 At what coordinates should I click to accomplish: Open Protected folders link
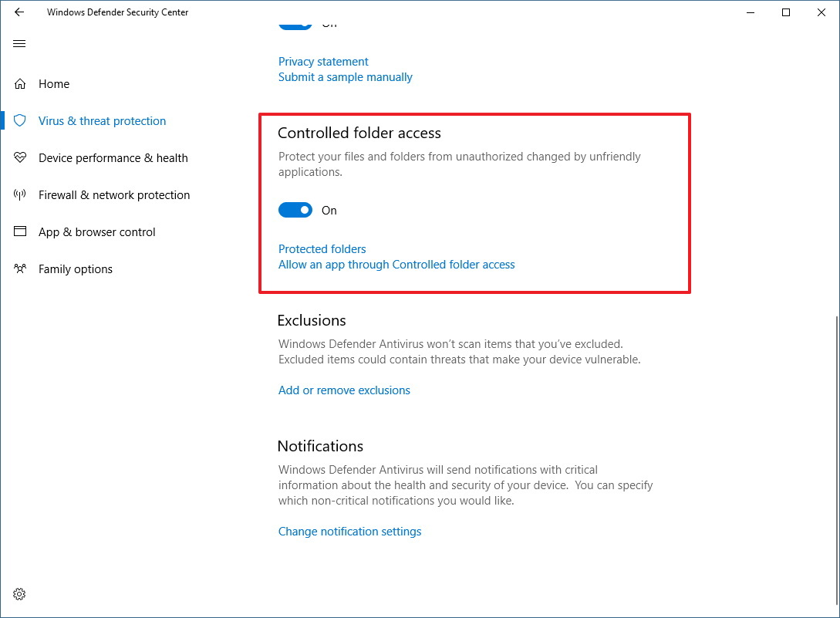(x=322, y=248)
